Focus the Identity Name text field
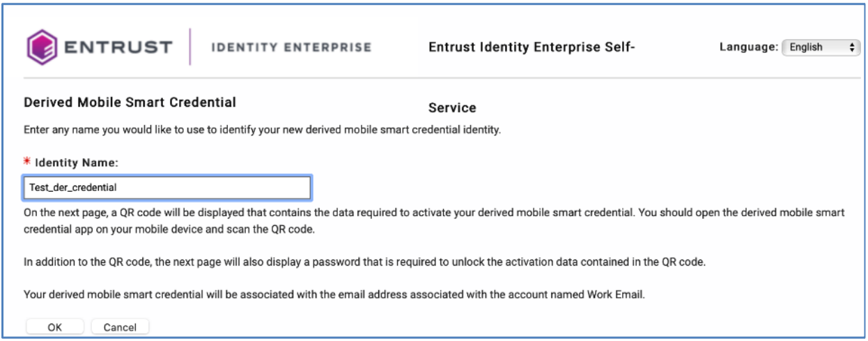The width and height of the screenshot is (868, 341). point(166,188)
